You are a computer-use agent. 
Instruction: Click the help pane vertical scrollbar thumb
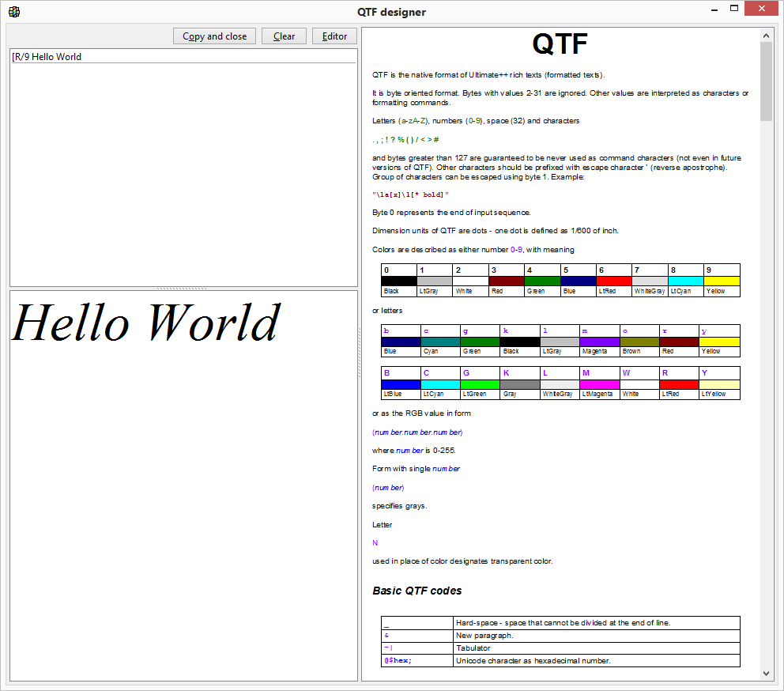pyautogui.click(x=766, y=81)
